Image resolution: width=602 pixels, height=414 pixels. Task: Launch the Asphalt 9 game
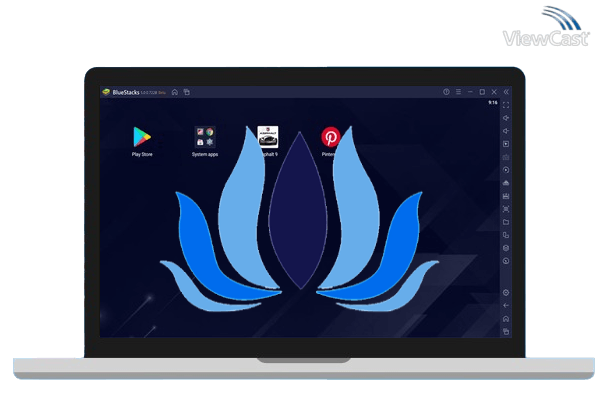click(268, 141)
